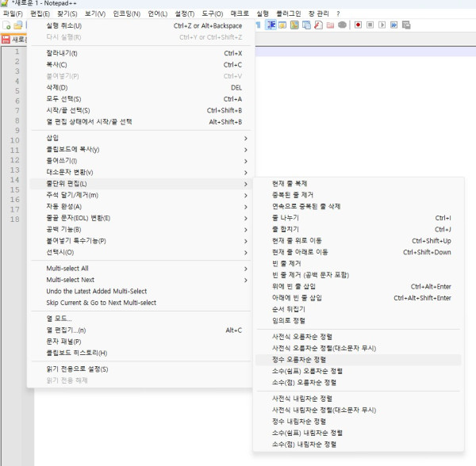Select 정수 내림차순 정렬 entry
This screenshot has height=466, width=476.
point(359,422)
